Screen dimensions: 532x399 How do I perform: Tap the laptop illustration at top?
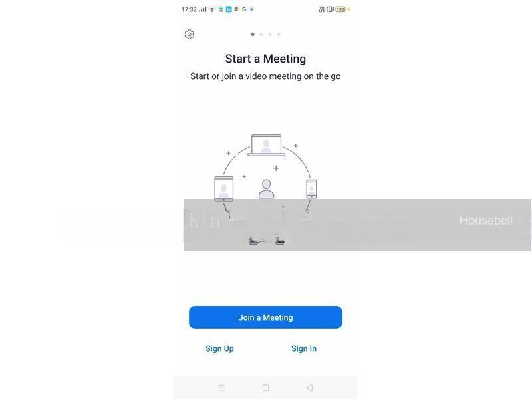(267, 145)
